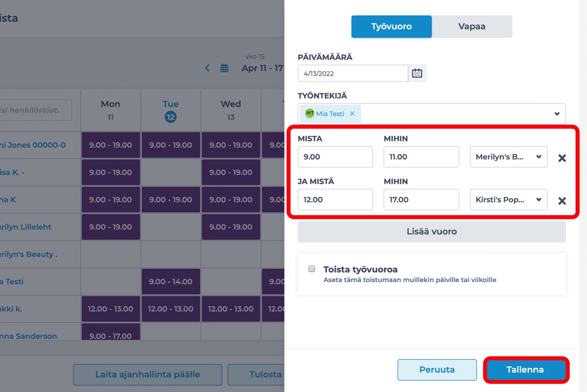Screen dimensions: 587x392
Task: Switch to the Vapaa tab
Action: pos(472,27)
